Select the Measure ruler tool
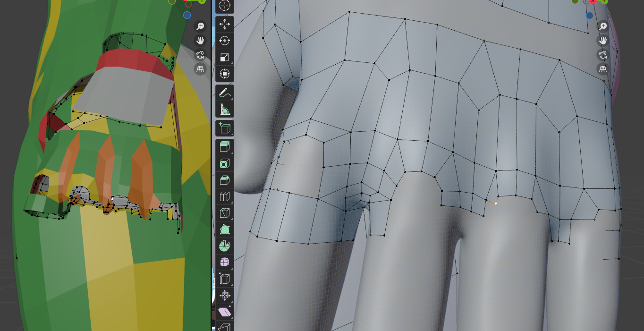644x331 pixels. click(225, 110)
